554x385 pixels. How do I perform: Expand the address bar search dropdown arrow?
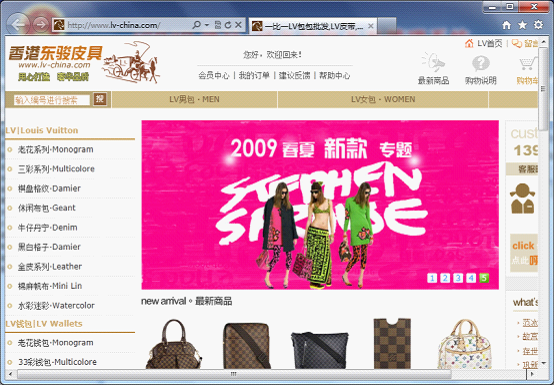[x=207, y=25]
